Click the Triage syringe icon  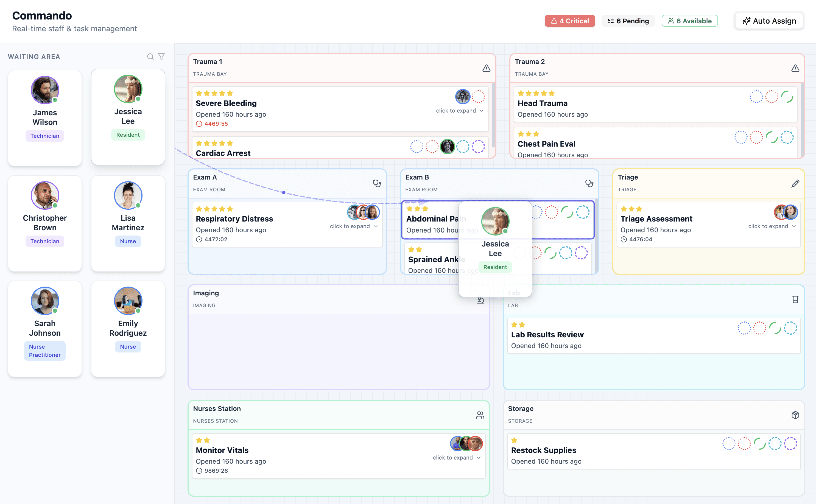click(x=795, y=184)
